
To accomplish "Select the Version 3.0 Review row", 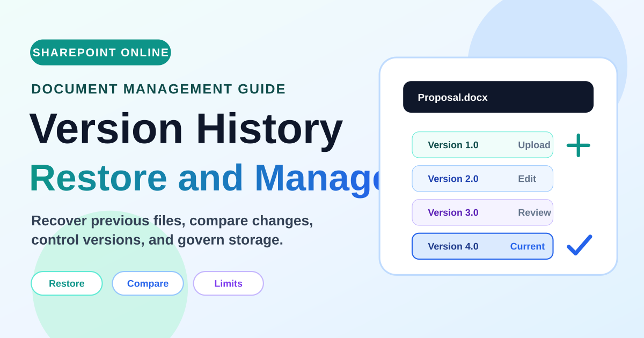I will tap(482, 212).
